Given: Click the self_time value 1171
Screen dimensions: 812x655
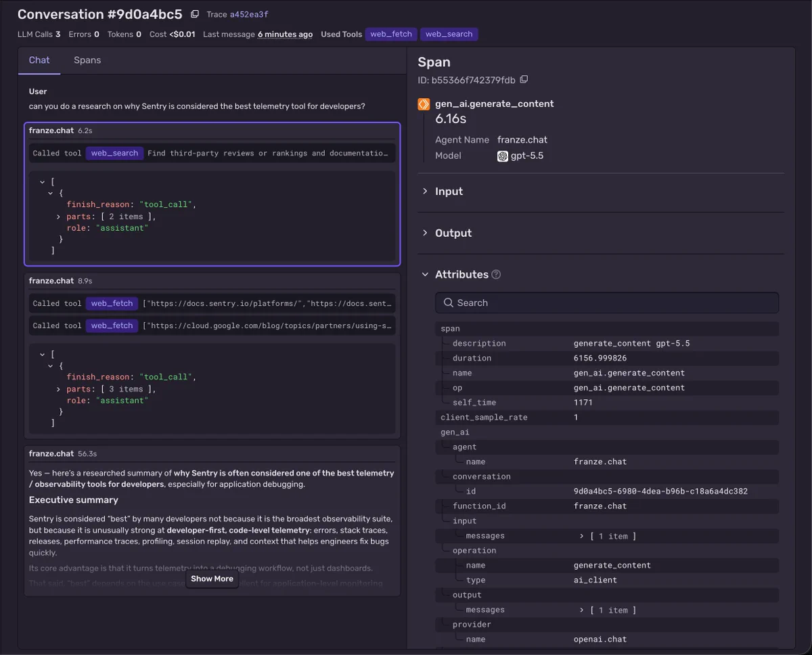Looking at the screenshot, I should (x=583, y=403).
